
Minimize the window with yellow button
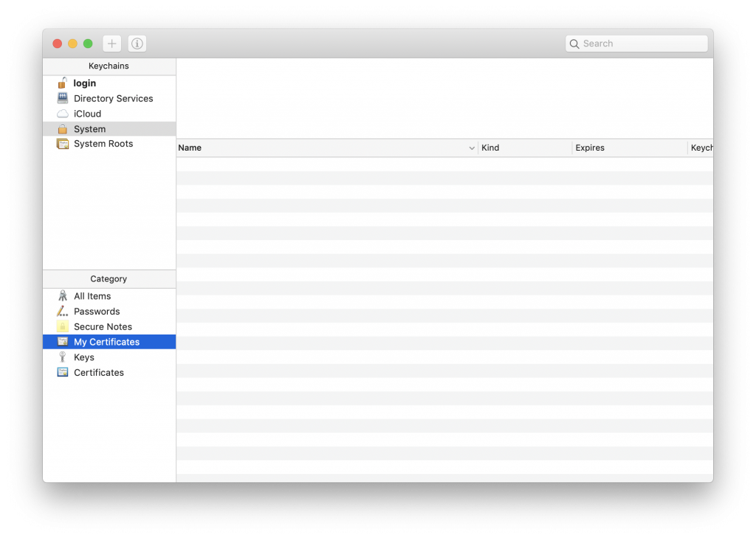73,44
